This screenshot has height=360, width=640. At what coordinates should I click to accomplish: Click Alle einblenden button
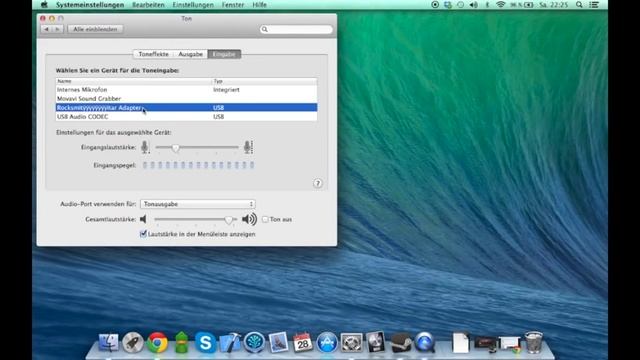coord(95,29)
